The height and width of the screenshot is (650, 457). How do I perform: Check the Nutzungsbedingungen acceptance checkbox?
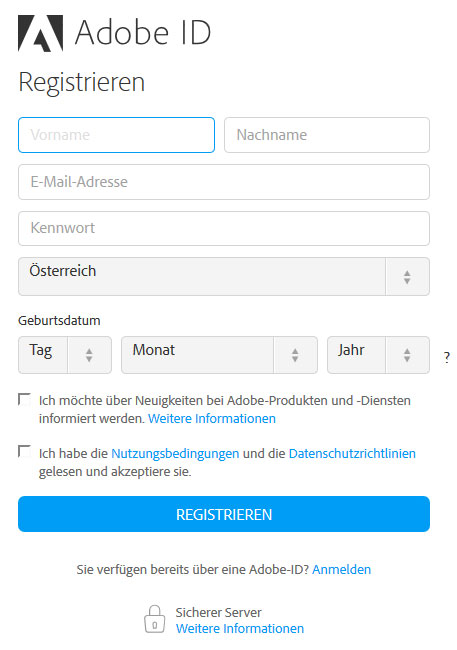pyautogui.click(x=24, y=451)
